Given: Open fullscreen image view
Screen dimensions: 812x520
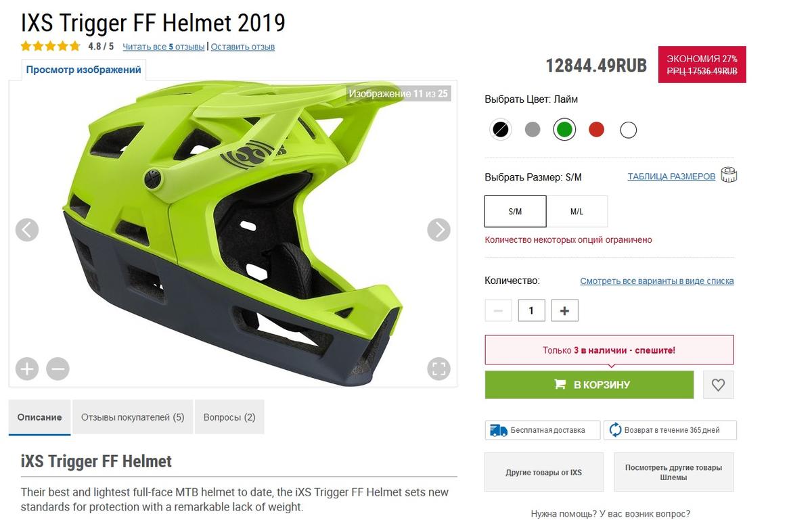Looking at the screenshot, I should point(439,369).
